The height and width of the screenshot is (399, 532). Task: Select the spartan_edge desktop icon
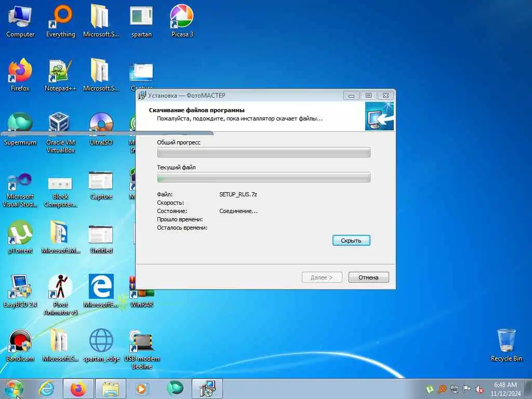click(101, 345)
